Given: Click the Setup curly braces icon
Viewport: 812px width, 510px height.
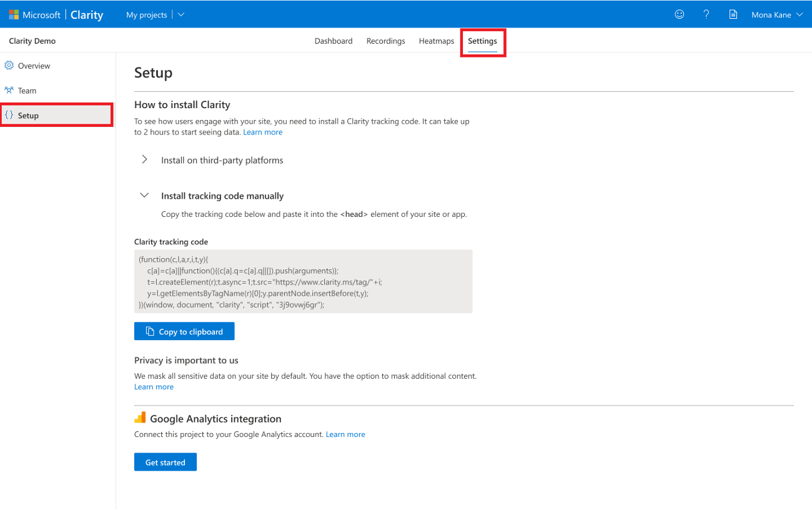Looking at the screenshot, I should [x=9, y=115].
